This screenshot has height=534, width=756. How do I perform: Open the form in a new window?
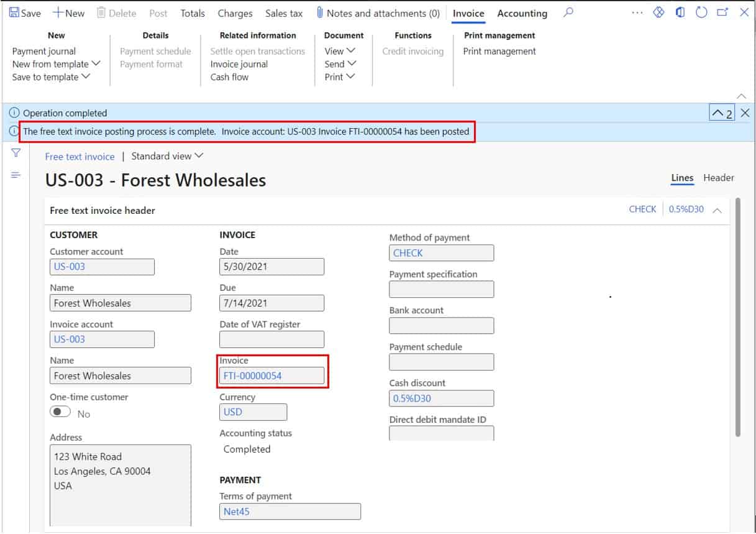point(722,12)
